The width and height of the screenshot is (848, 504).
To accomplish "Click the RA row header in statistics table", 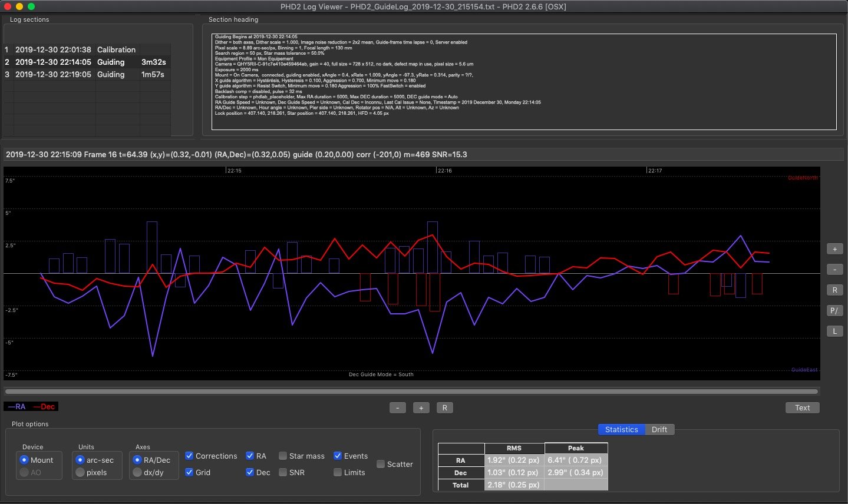I will [x=461, y=460].
